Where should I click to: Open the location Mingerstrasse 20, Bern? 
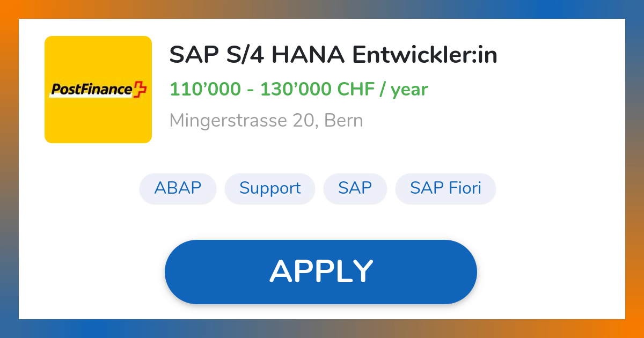coord(266,120)
